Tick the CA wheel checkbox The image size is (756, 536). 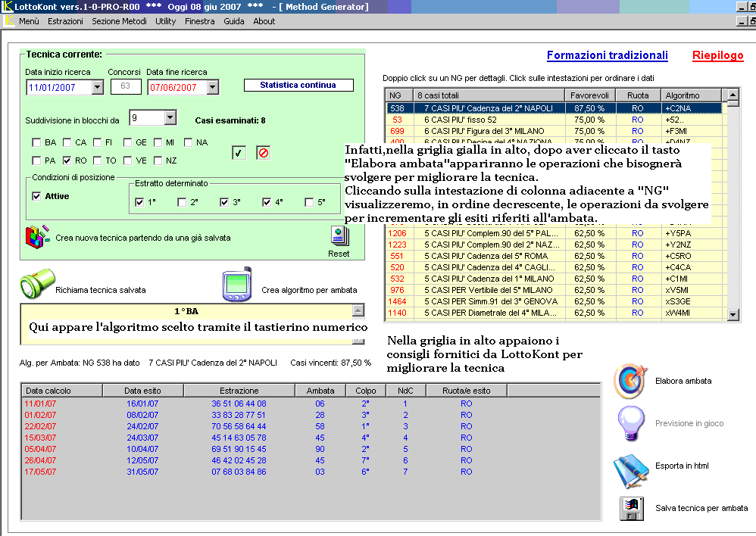point(67,142)
